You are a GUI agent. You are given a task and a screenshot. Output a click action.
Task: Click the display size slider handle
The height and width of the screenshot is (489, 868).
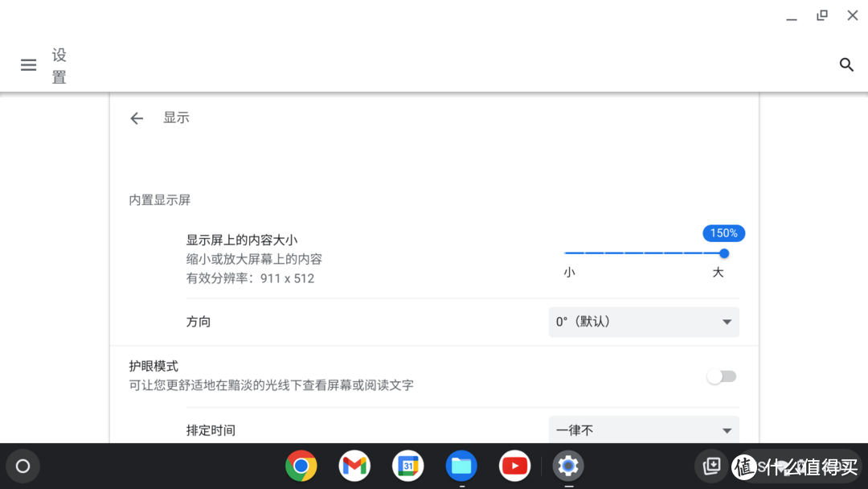click(x=724, y=253)
